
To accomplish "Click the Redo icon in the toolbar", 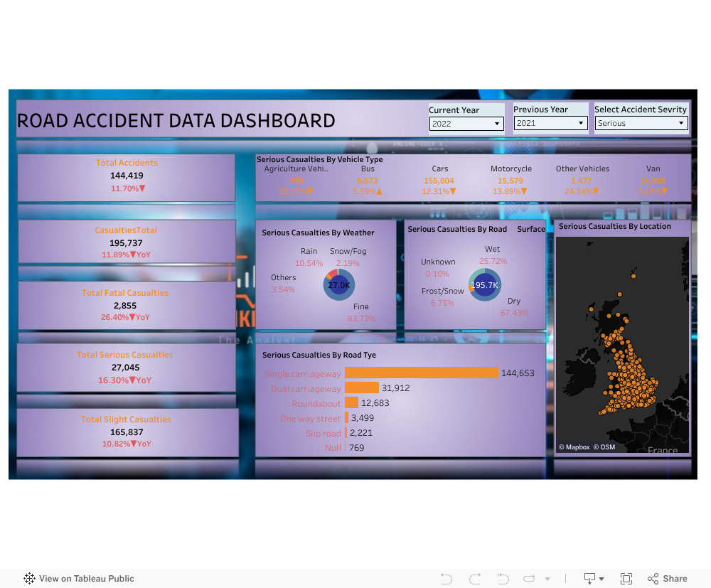I will point(475,579).
